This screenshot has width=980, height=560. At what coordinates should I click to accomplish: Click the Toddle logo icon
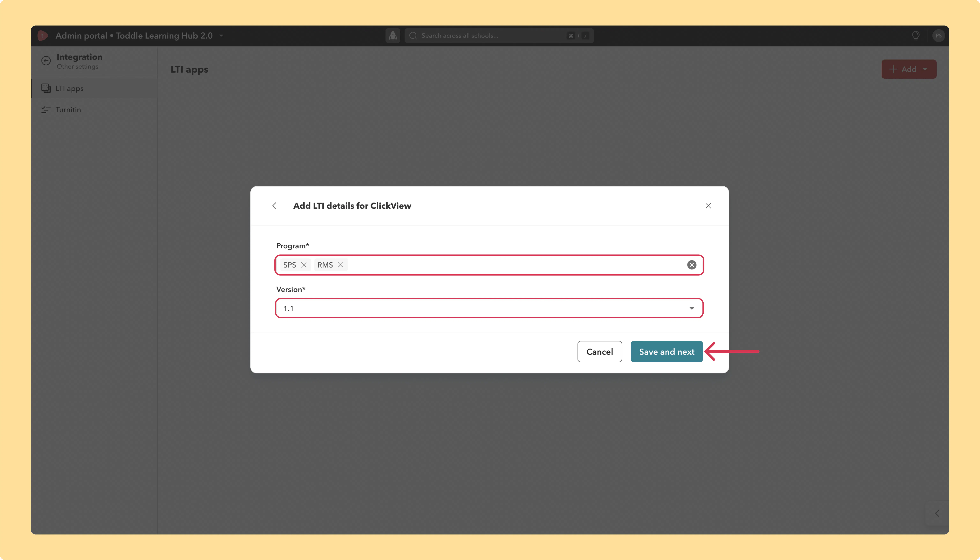click(42, 36)
